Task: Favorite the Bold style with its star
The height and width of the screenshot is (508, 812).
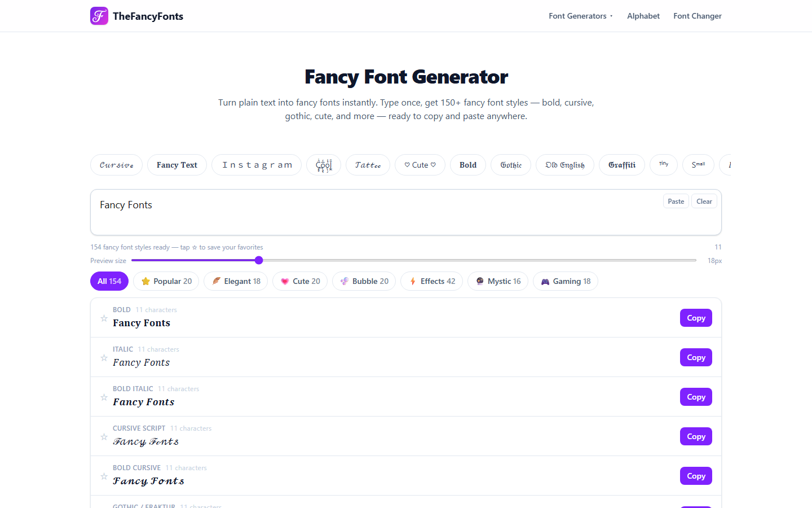Action: click(104, 318)
